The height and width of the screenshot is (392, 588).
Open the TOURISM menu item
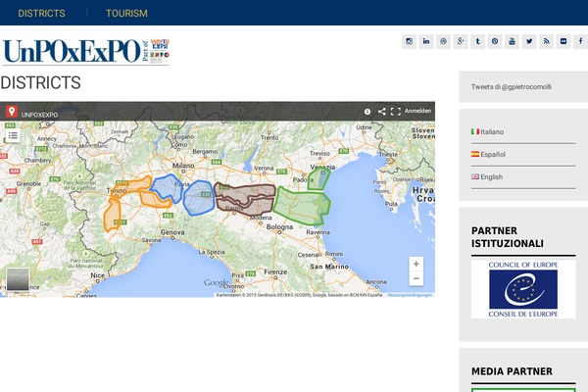pyautogui.click(x=126, y=13)
